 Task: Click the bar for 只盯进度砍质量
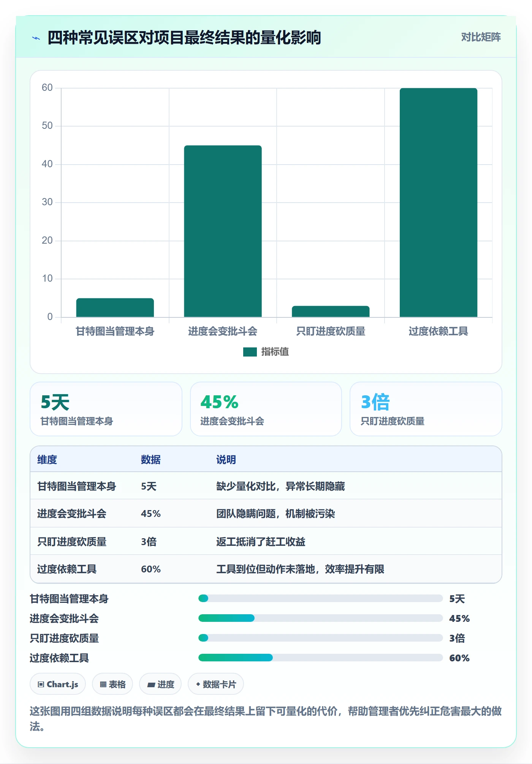(331, 311)
